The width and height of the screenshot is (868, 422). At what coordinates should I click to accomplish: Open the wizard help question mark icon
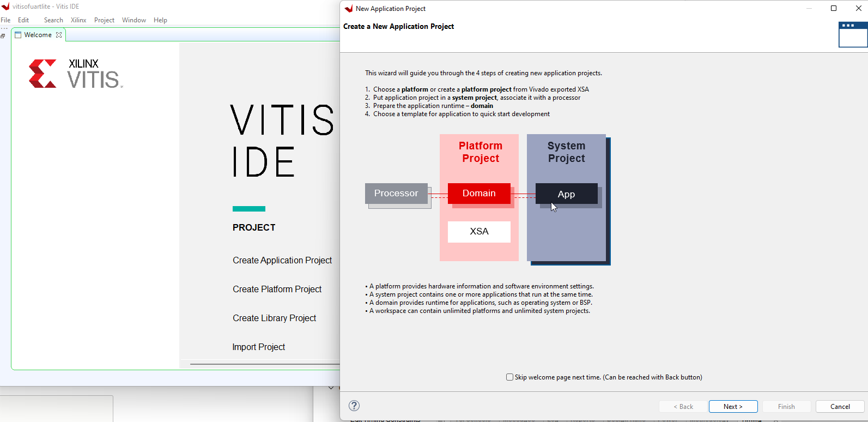coord(354,406)
